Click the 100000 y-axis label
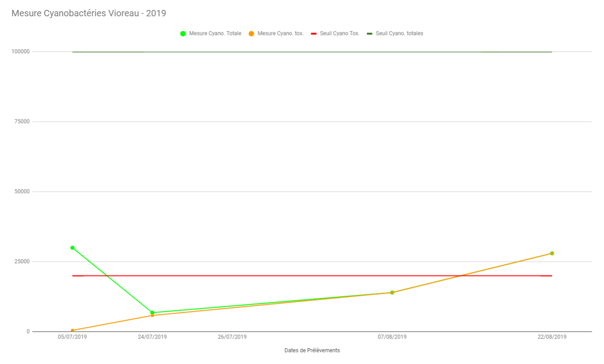This screenshot has width=604, height=364. (21, 51)
